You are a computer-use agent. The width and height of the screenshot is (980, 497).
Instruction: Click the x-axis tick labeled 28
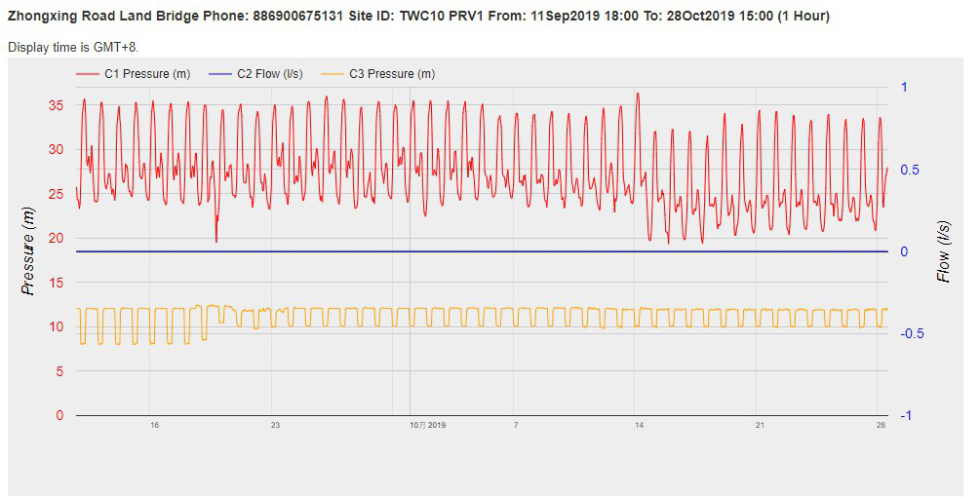click(x=881, y=425)
